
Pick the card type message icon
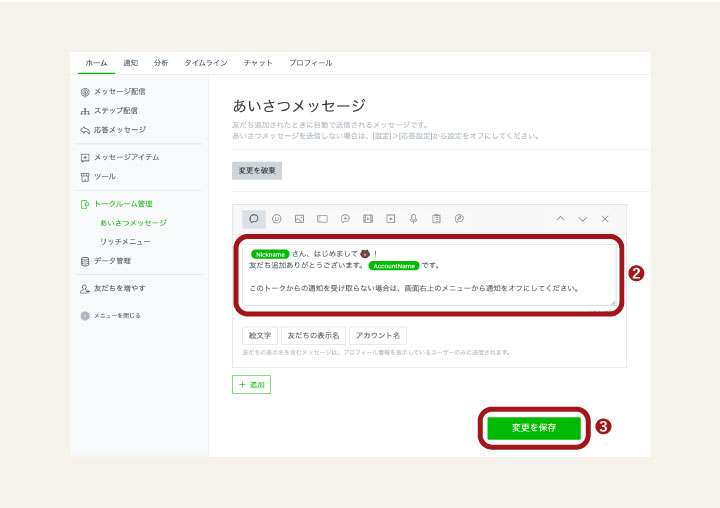tap(459, 219)
